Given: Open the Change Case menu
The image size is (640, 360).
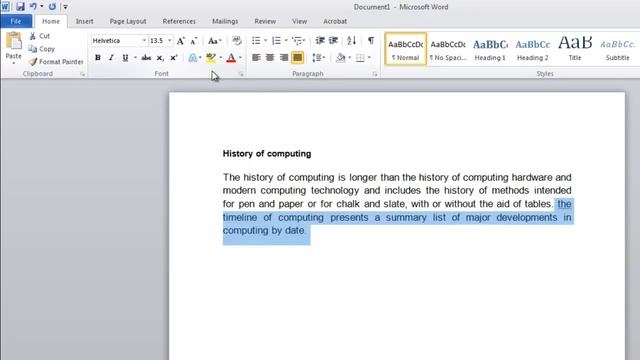Looking at the screenshot, I should [x=214, y=41].
